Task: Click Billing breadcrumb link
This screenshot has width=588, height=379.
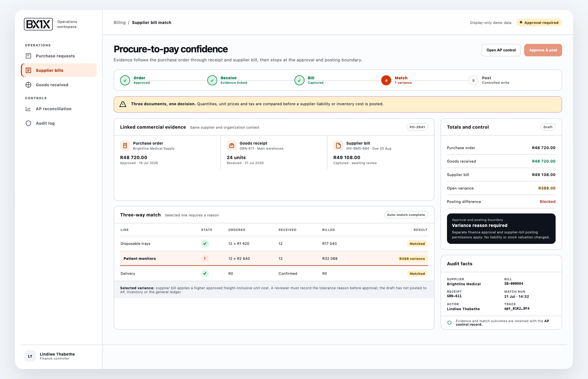Action: point(120,22)
